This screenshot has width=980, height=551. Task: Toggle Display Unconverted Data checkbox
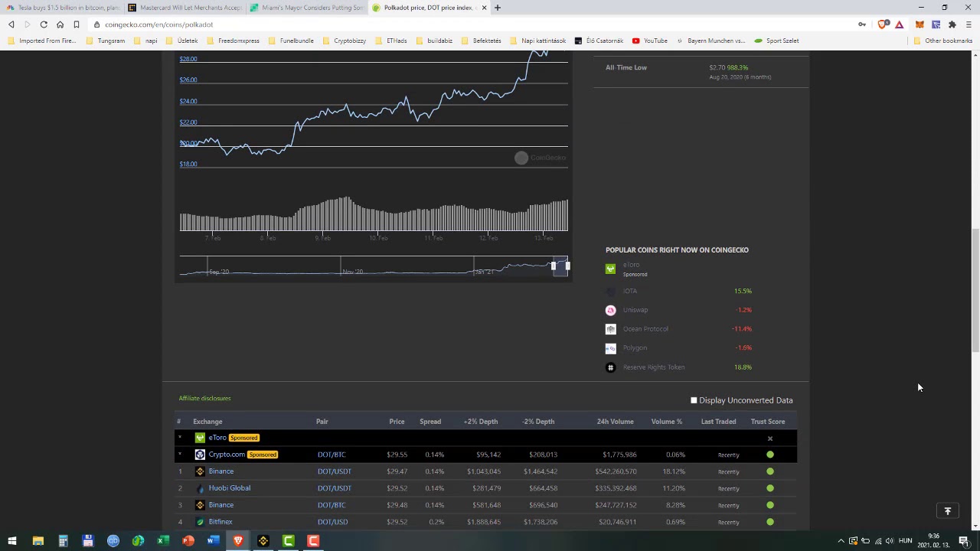tap(694, 400)
